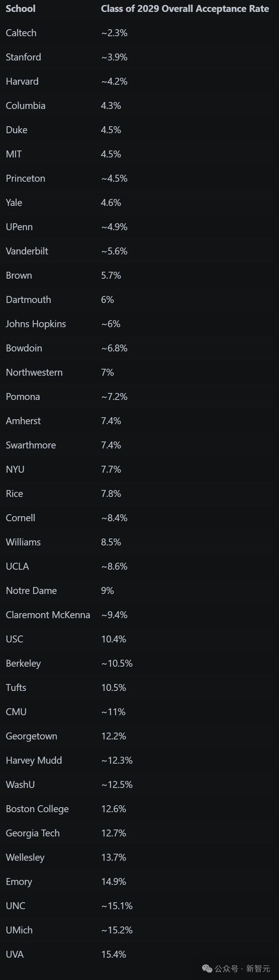Image resolution: width=279 pixels, height=980 pixels.
Task: Click the Harvey Mudd row label
Action: click(34, 760)
